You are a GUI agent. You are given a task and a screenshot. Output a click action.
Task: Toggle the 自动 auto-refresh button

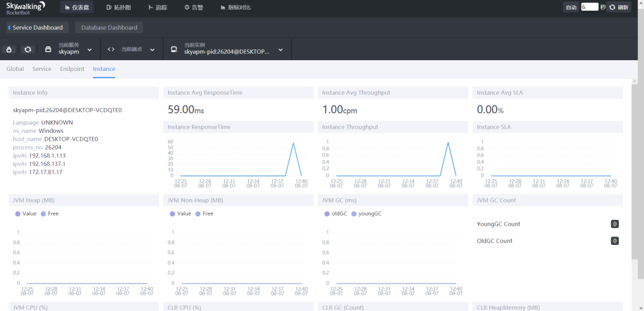point(571,8)
